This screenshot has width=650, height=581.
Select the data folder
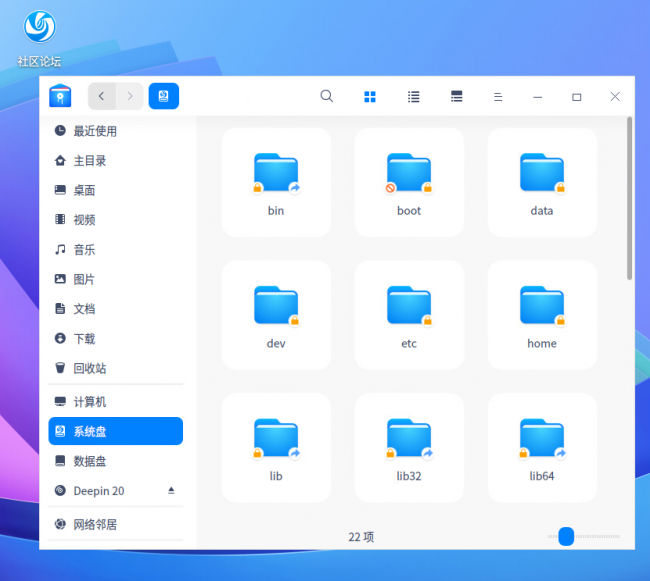(542, 182)
